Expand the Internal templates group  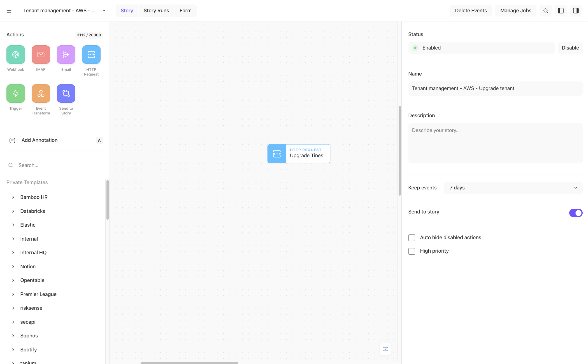(13, 239)
